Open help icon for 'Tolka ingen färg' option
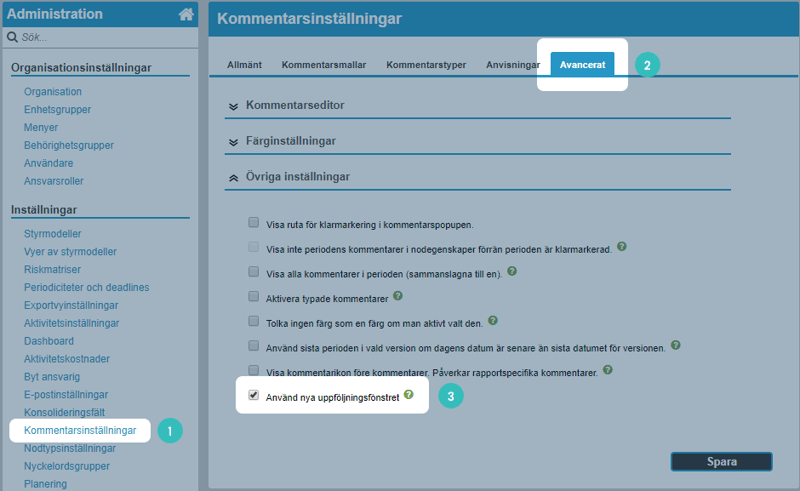Image resolution: width=800 pixels, height=491 pixels. click(x=492, y=321)
